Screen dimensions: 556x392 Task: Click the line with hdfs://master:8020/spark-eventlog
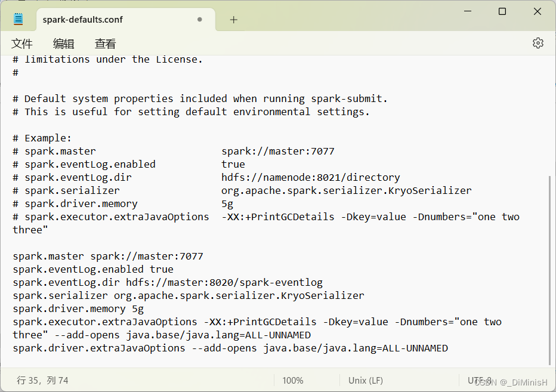[168, 282]
